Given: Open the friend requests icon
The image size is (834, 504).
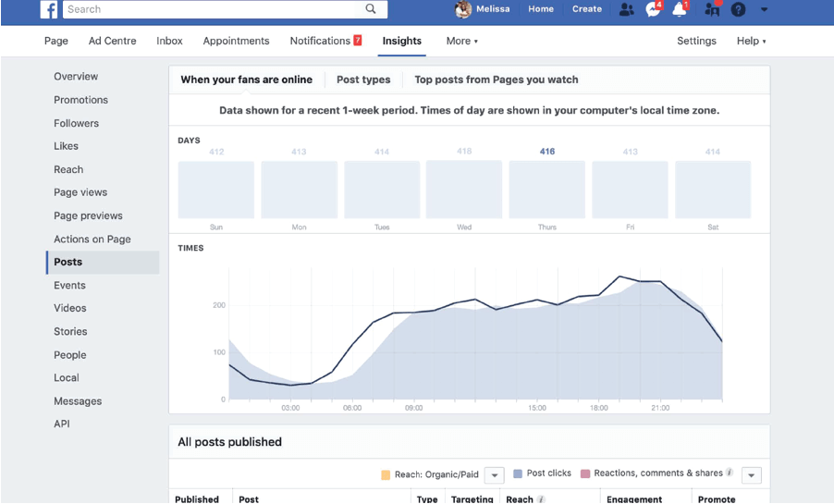Looking at the screenshot, I should [627, 9].
